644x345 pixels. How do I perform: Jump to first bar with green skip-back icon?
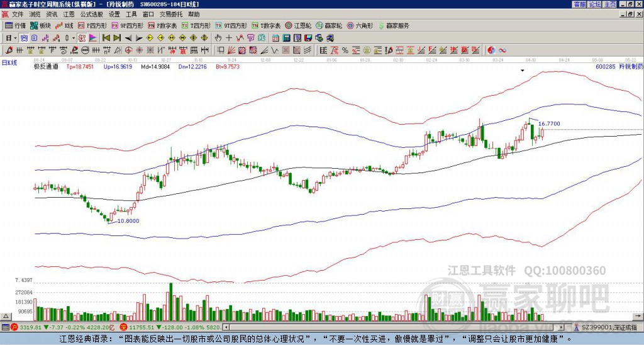coord(106,38)
